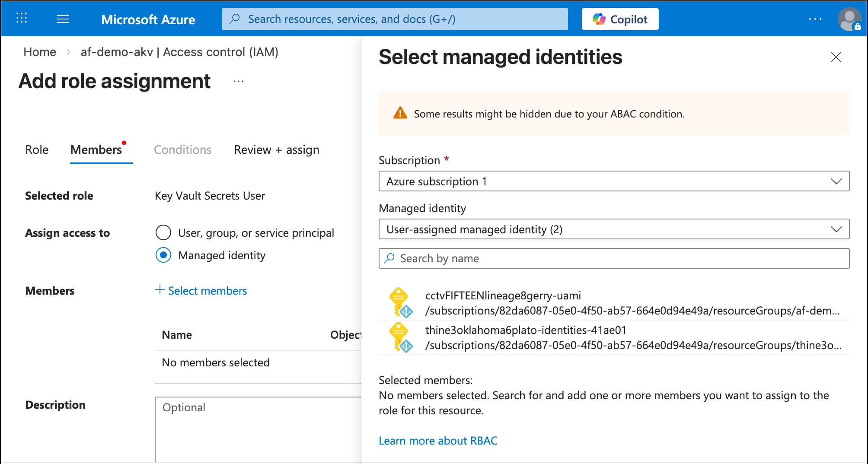Expand the Managed identity type dropdown
Screen dimensions: 868x464
(x=614, y=229)
